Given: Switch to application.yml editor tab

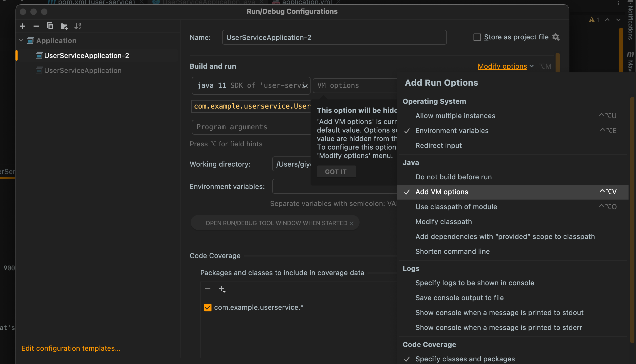Looking at the screenshot, I should point(307,2).
